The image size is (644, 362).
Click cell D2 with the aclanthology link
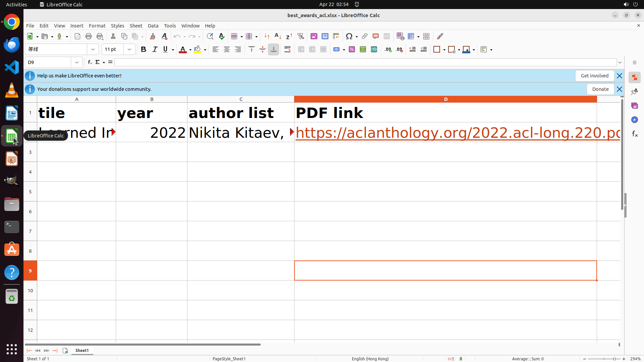coord(445,132)
